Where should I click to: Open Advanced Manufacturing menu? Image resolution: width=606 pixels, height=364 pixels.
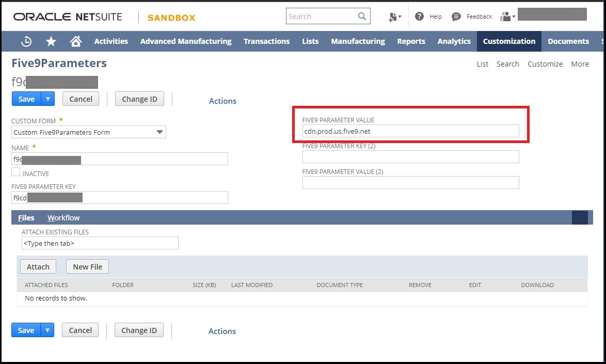click(186, 41)
